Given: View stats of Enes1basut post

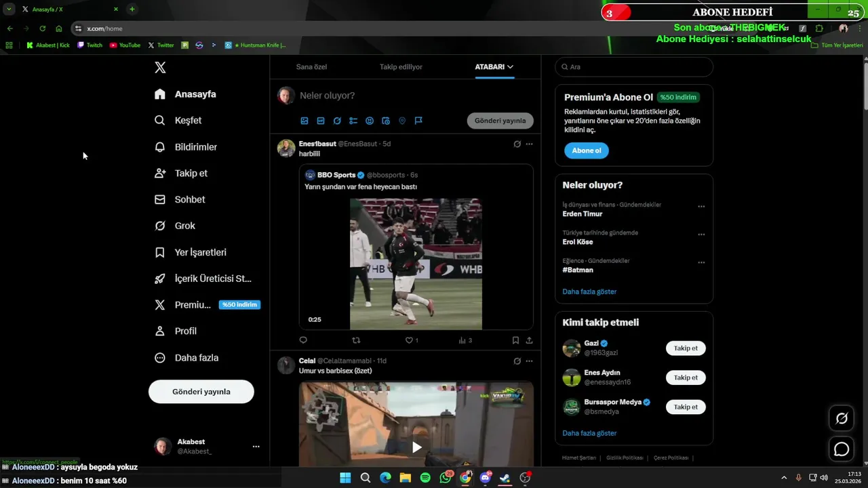Looking at the screenshot, I should coord(465,340).
